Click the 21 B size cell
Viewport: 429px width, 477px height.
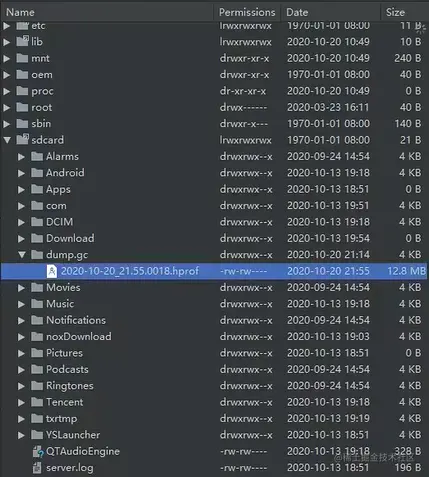411,140
